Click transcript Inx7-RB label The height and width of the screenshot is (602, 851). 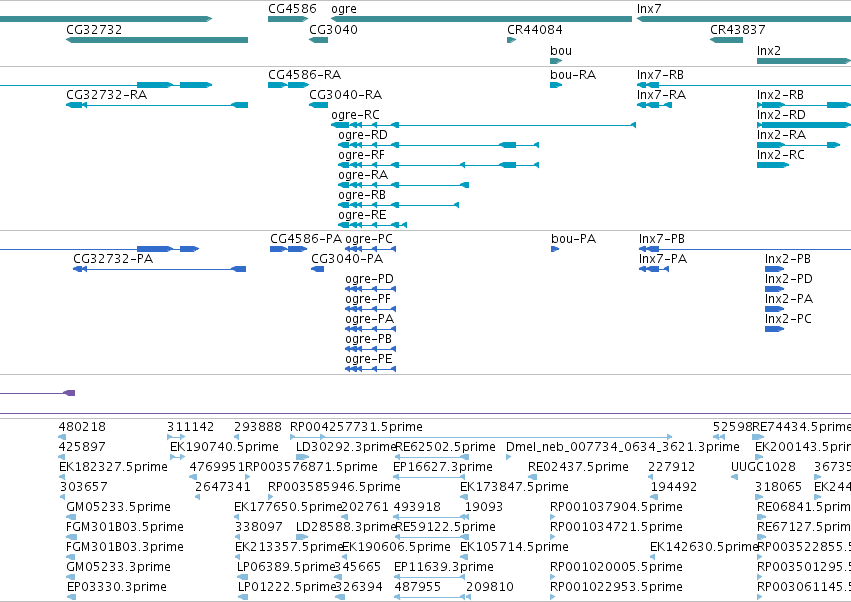660,75
